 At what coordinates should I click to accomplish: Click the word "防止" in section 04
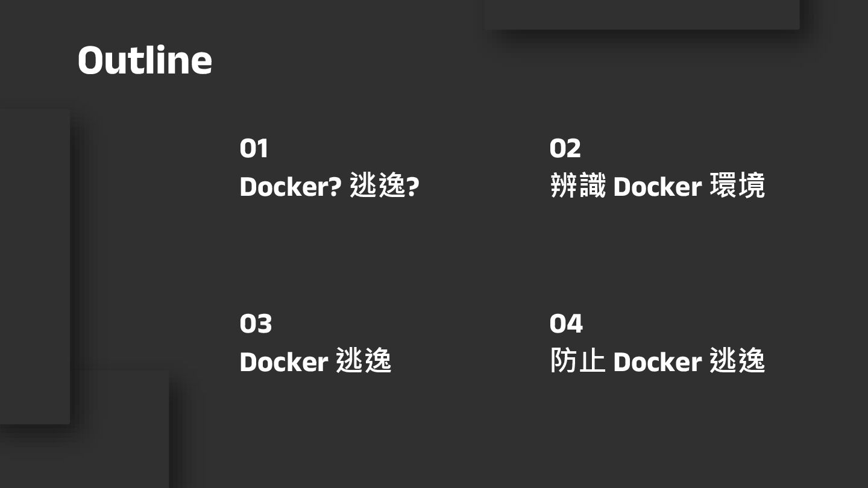pyautogui.click(x=577, y=361)
